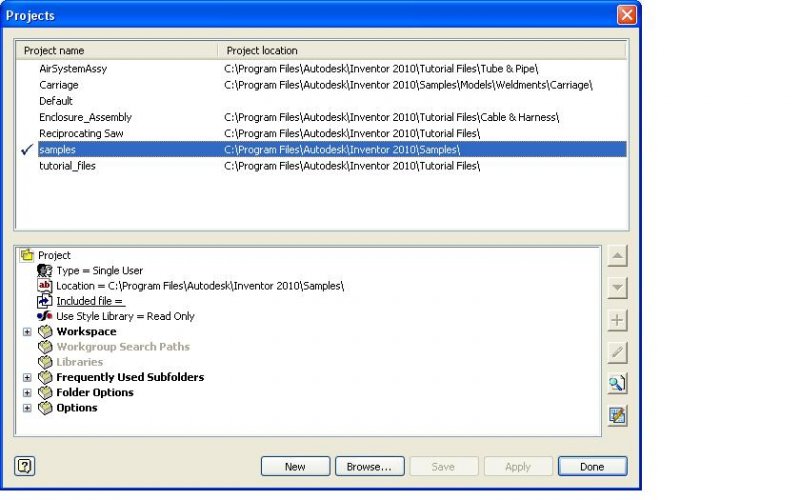Select the Reciprocating Saw project
Viewport: 800px width, 500px height.
(81, 133)
